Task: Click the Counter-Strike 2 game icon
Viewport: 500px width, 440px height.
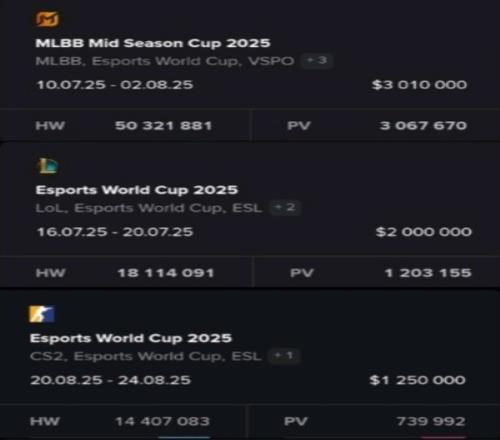Action: click(x=42, y=314)
